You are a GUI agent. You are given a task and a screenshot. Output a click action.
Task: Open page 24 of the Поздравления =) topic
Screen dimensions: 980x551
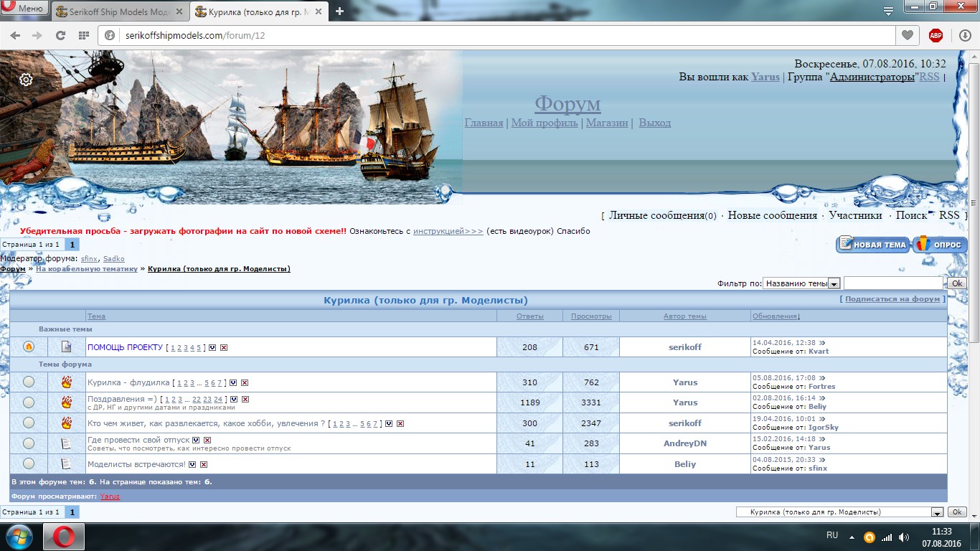218,399
